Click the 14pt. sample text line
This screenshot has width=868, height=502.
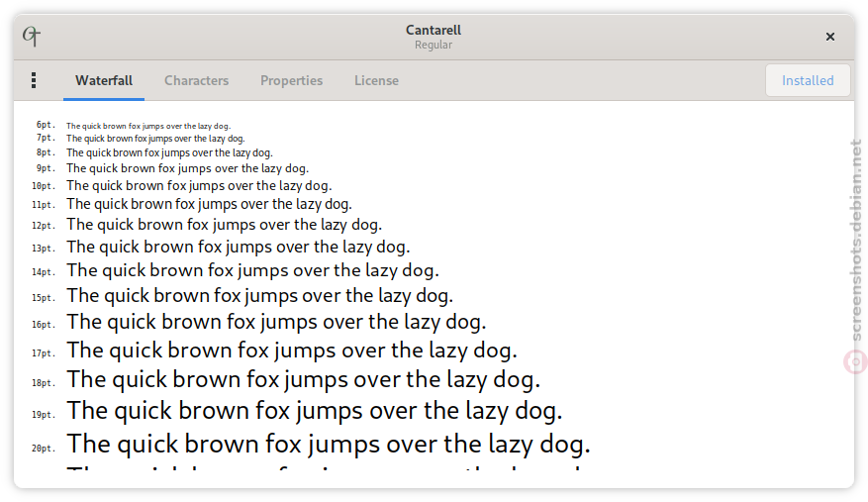(253, 271)
